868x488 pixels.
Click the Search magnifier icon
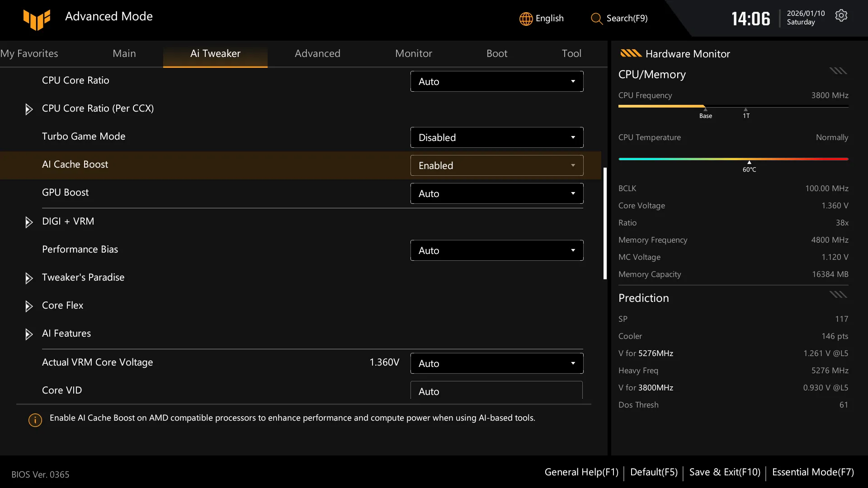597,19
